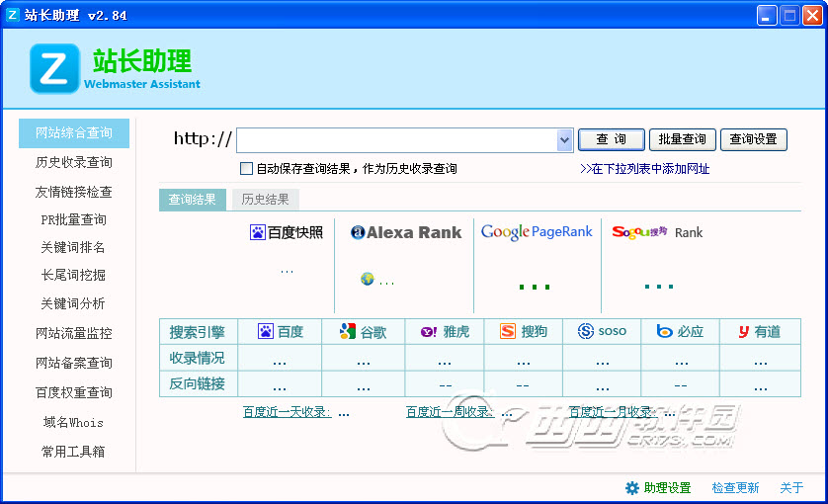Click the 必应 Bing icon

[x=664, y=331]
